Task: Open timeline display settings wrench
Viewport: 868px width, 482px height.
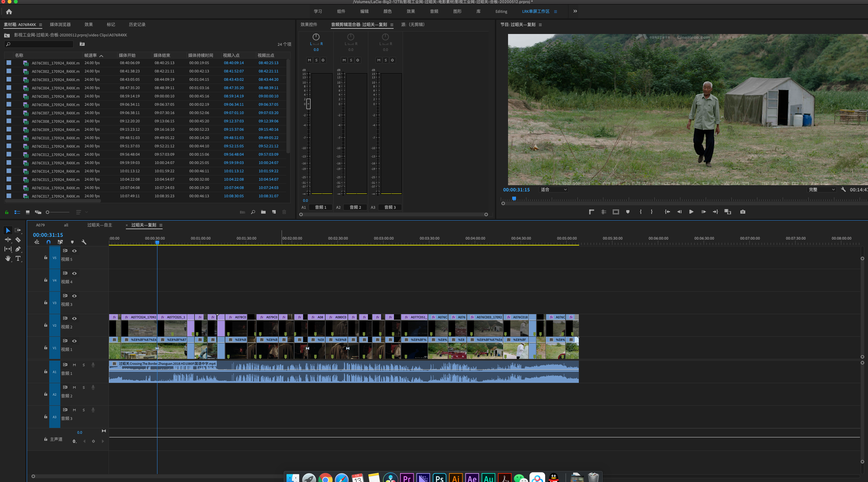Action: coord(84,242)
